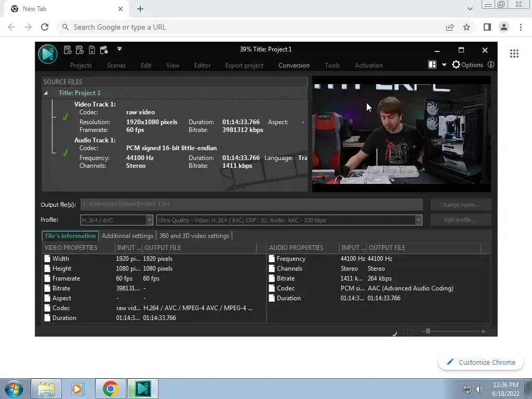This screenshot has height=399, width=532.
Task: Click the info about icon
Action: (x=490, y=64)
